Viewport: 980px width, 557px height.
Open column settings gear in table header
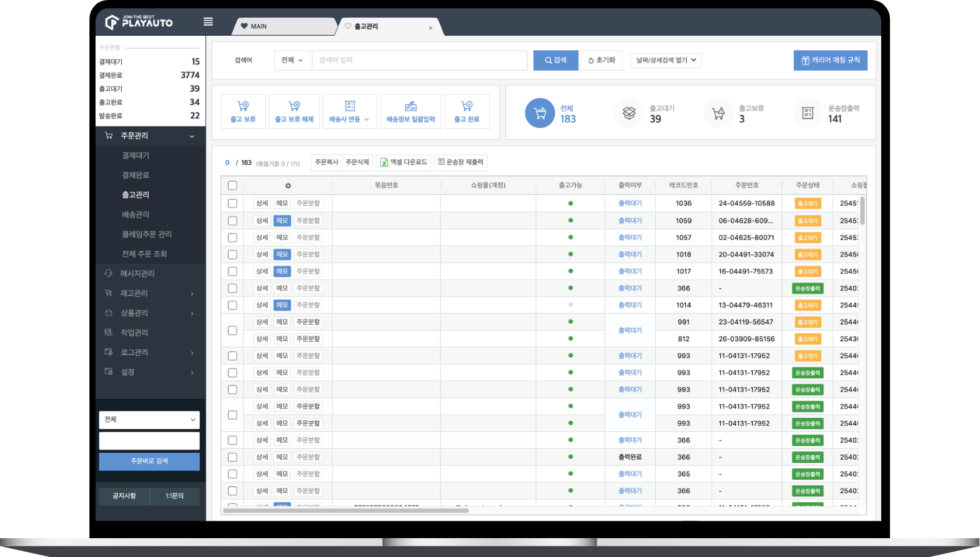(288, 186)
